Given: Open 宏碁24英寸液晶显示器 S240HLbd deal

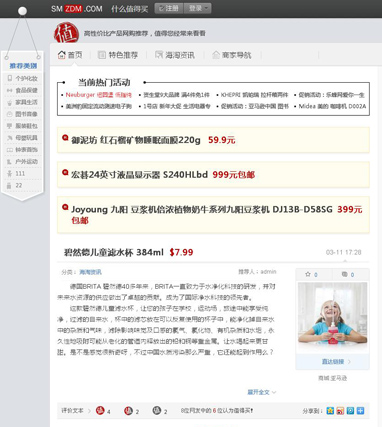Looking at the screenshot, I should click(x=139, y=174).
